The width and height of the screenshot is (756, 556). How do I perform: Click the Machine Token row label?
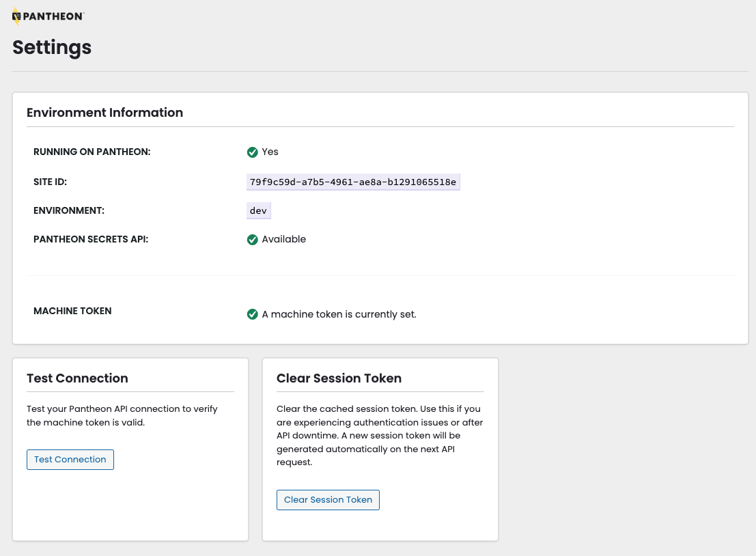coord(72,311)
